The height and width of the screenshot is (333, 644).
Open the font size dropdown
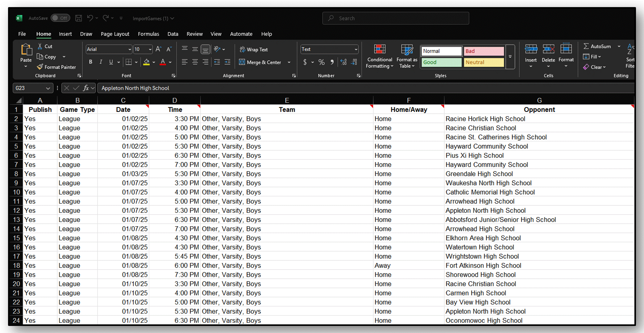150,49
